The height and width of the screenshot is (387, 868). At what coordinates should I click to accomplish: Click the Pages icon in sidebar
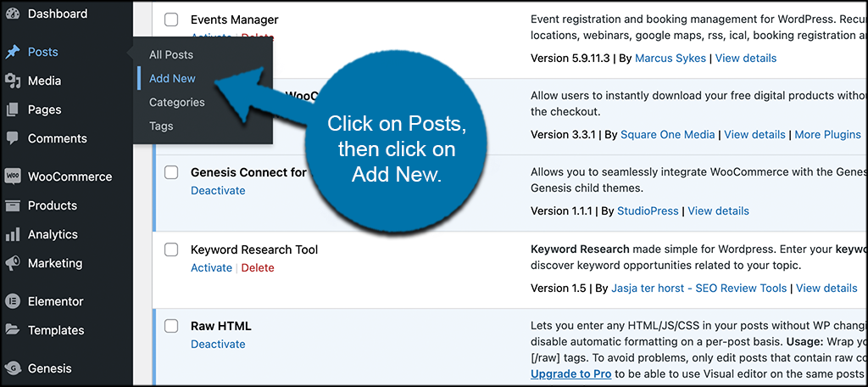13,109
